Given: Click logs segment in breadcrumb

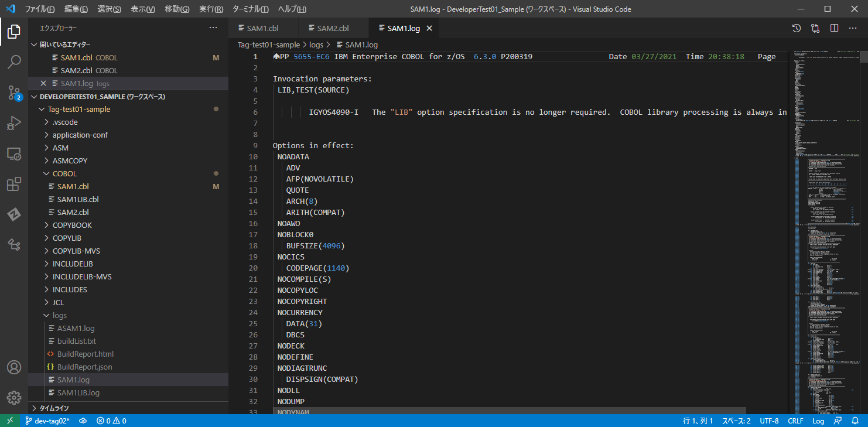Looking at the screenshot, I should pyautogui.click(x=316, y=45).
